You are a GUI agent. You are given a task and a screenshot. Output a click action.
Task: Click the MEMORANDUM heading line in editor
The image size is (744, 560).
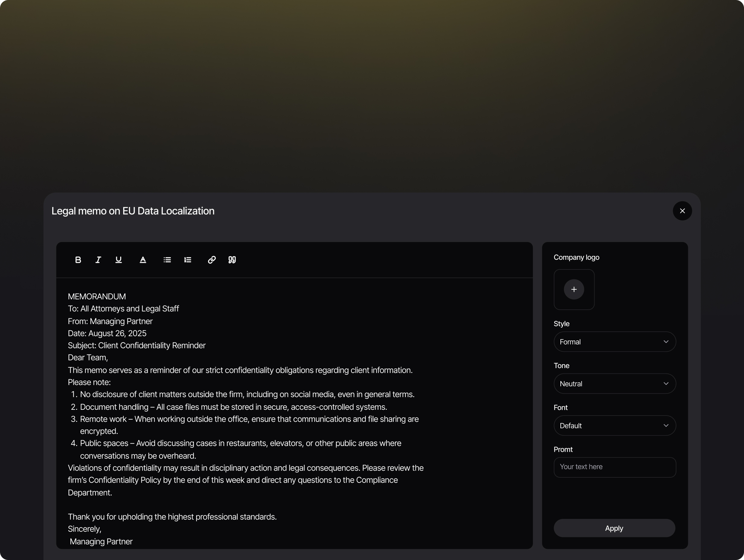pos(97,297)
